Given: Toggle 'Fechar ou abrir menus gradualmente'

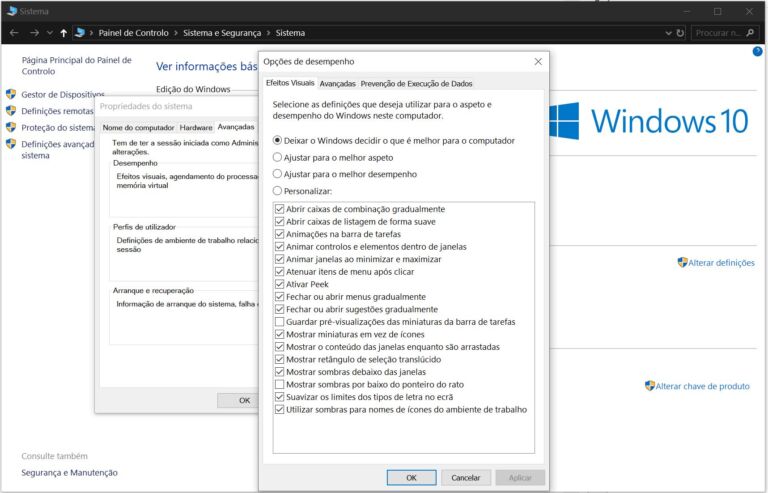Looking at the screenshot, I should 279,297.
